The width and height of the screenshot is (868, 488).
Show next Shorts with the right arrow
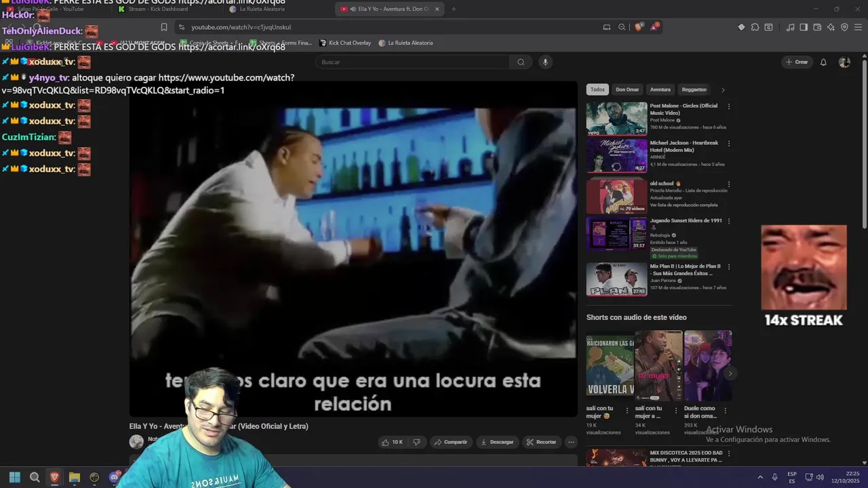(x=730, y=373)
